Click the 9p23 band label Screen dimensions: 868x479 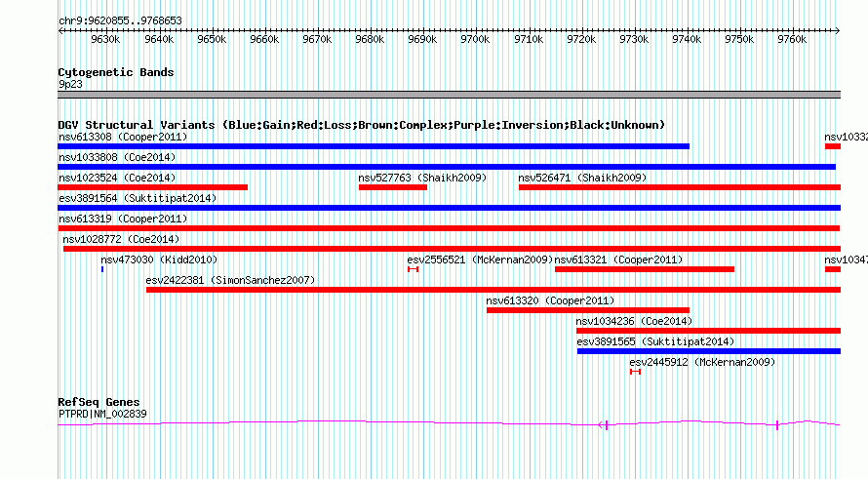tap(70, 85)
